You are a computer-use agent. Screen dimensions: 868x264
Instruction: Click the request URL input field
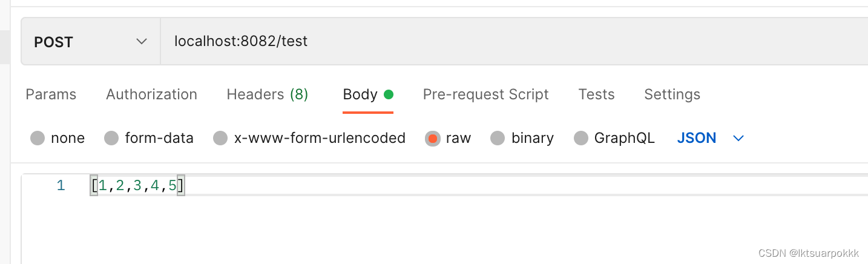coord(484,42)
